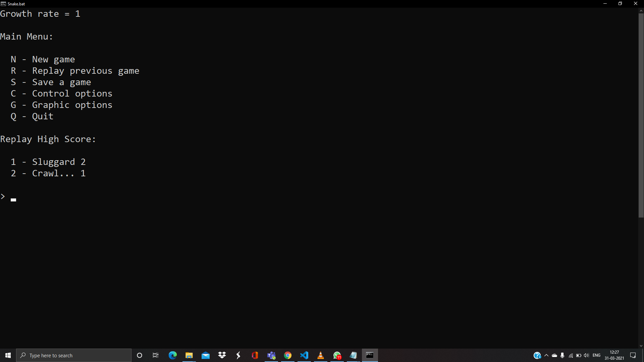Image resolution: width=644 pixels, height=362 pixels.
Task: Open Microsoft Teams from the taskbar
Action: pyautogui.click(x=271, y=355)
